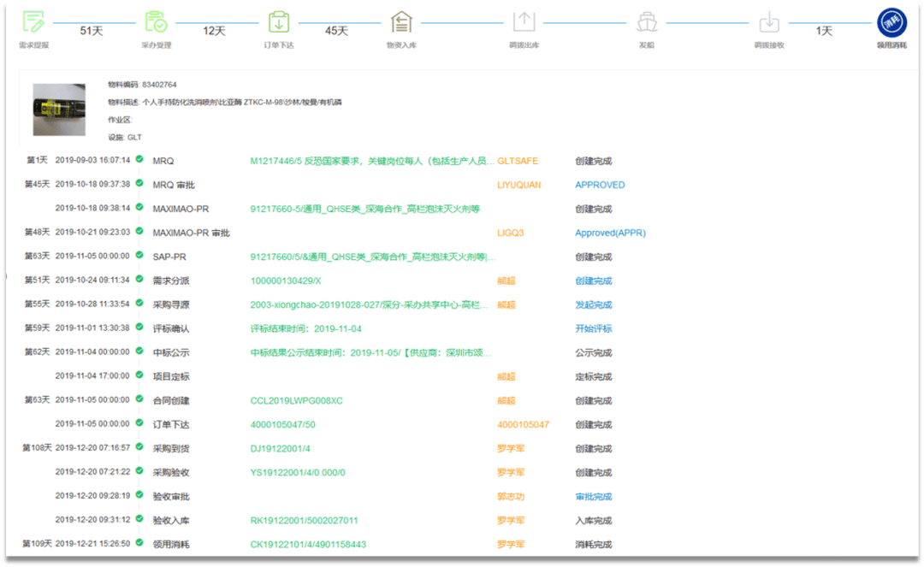This screenshot has width=924, height=567.
Task: Click blue 审批完成 status link
Action: [x=594, y=496]
